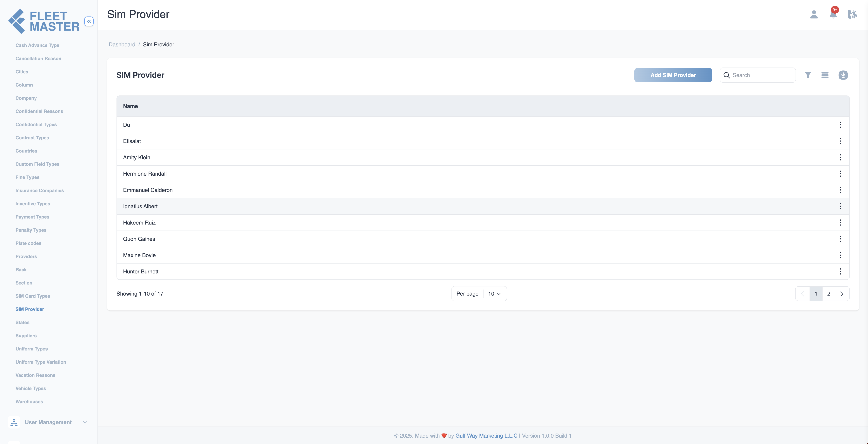Click Add SIM Provider button
Image resolution: width=868 pixels, height=444 pixels.
(x=673, y=75)
